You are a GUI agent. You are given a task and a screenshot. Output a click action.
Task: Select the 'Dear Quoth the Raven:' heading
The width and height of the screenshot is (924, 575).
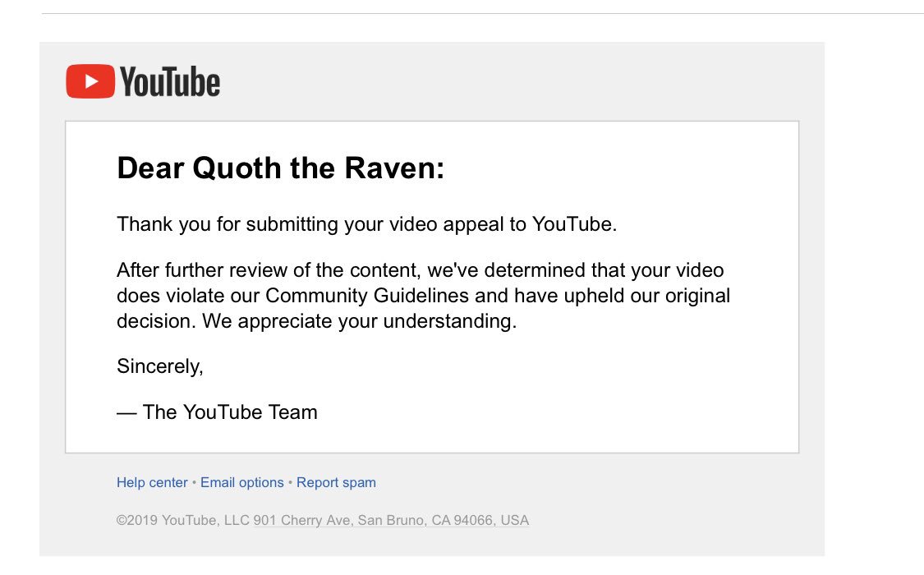[x=281, y=168]
